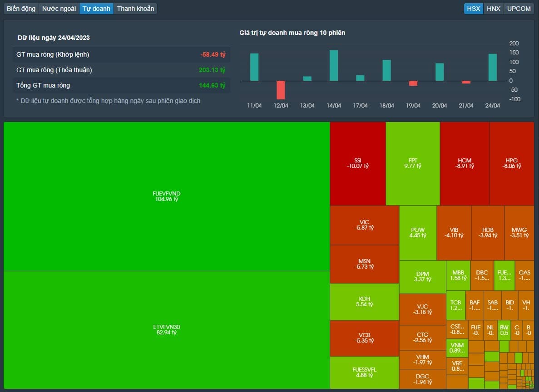Click the HPG -8.06 tỷ tile

tap(512, 163)
